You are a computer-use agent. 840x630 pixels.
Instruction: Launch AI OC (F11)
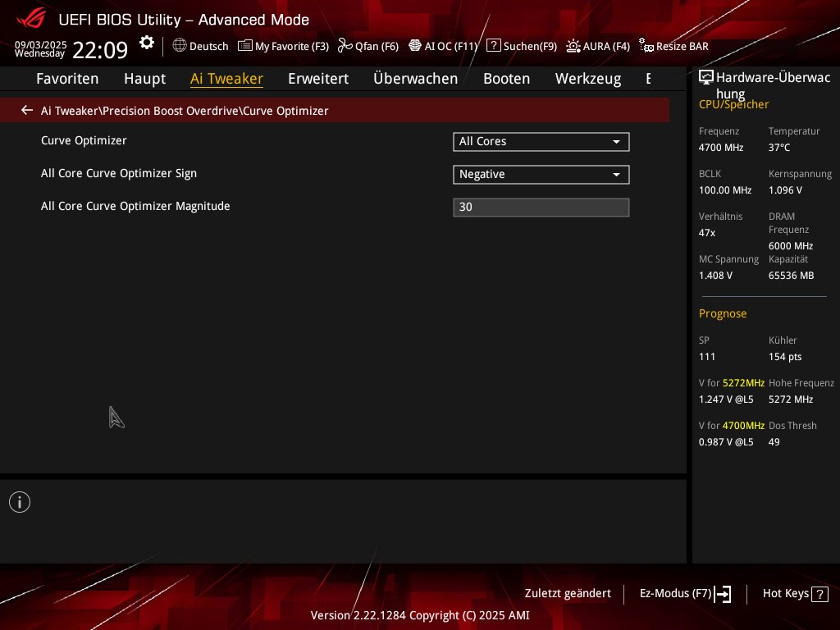[x=443, y=46]
